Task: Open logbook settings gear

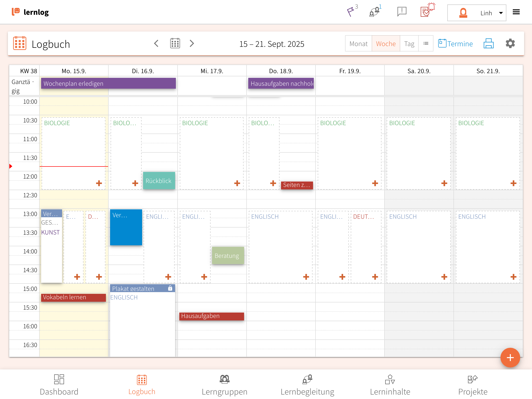Action: pos(510,44)
